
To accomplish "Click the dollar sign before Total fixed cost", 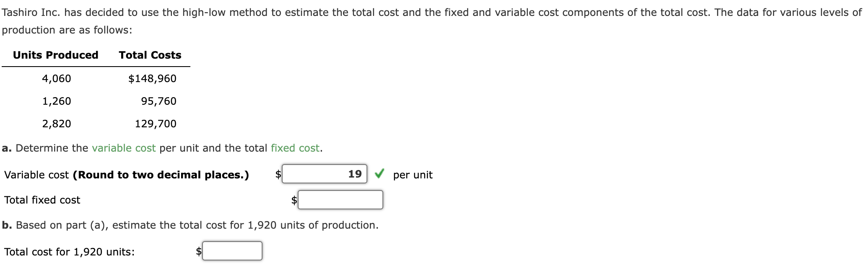I will 294,200.
